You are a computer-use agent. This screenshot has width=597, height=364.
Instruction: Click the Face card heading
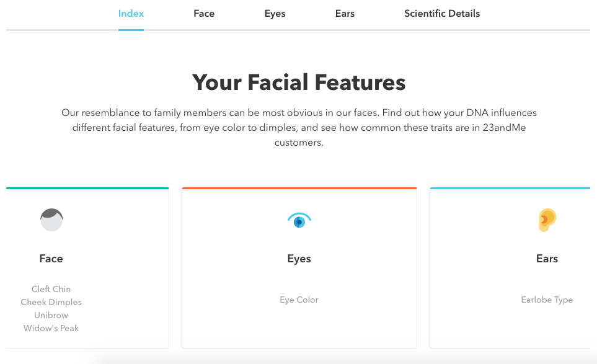coord(51,259)
